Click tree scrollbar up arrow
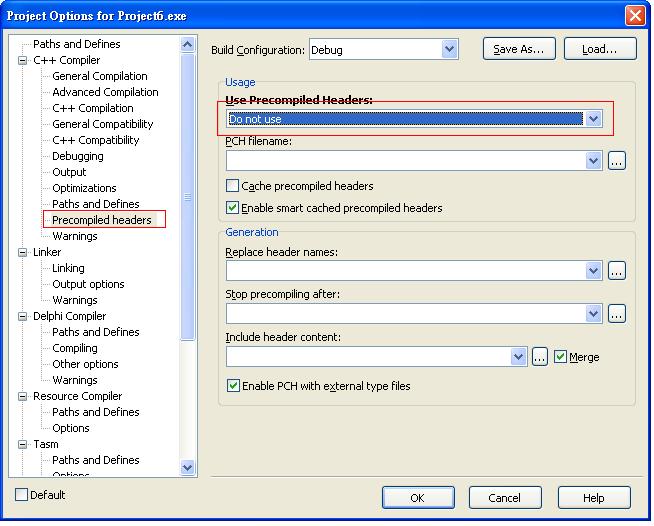The image size is (654, 526). pyautogui.click(x=188, y=44)
